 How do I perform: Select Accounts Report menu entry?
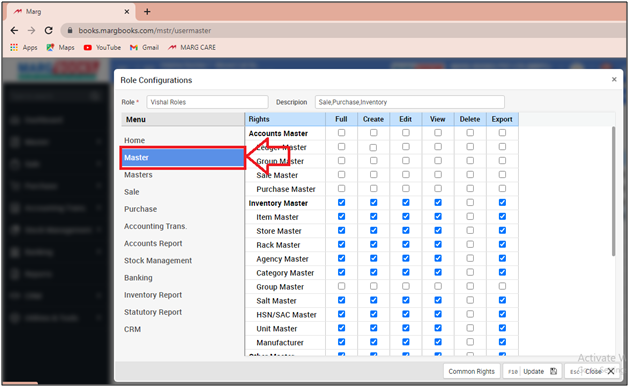(153, 244)
